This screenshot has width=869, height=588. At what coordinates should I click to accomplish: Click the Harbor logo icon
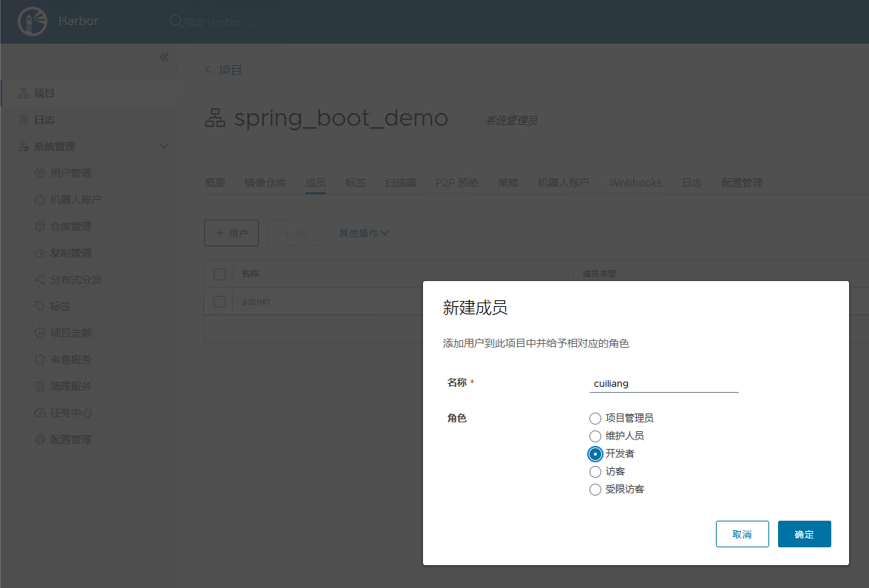point(32,21)
